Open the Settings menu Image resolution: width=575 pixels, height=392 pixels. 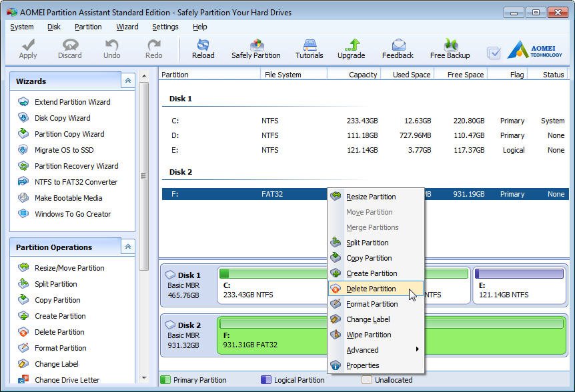pos(165,27)
